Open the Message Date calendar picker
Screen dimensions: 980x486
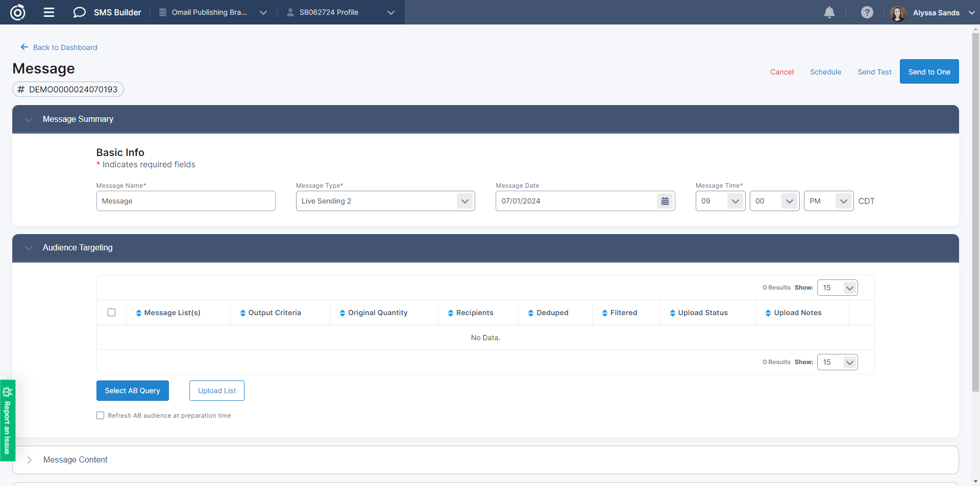pyautogui.click(x=665, y=201)
